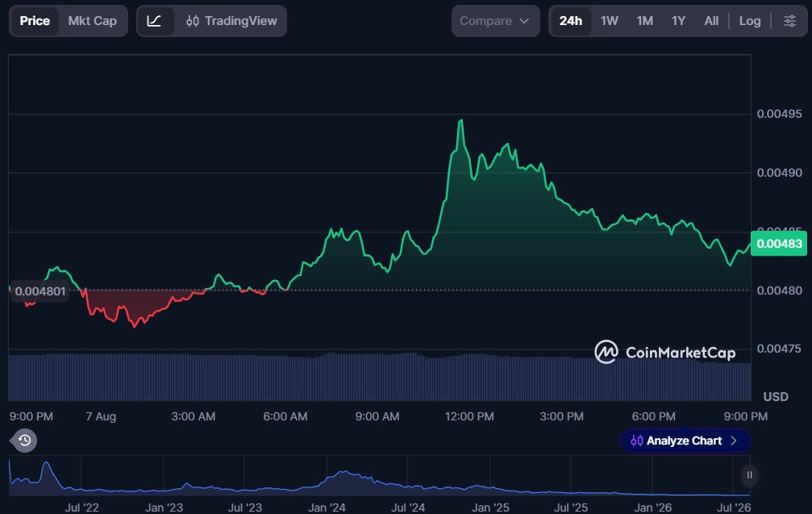
Task: Click the 0.004801 opening price label
Action: point(40,291)
